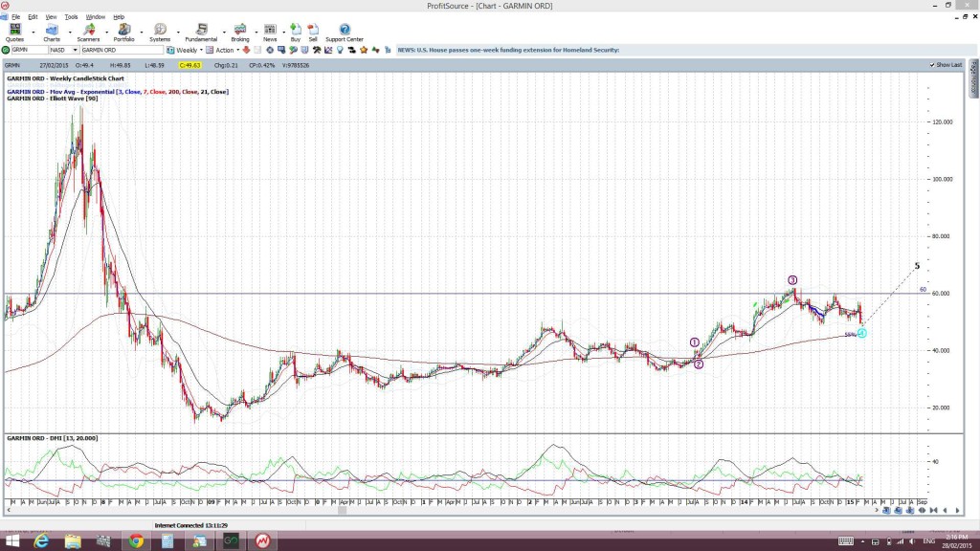Viewport: 980px width, 551px height.
Task: Click the NEWS headline about Homeland Security
Action: (x=508, y=50)
